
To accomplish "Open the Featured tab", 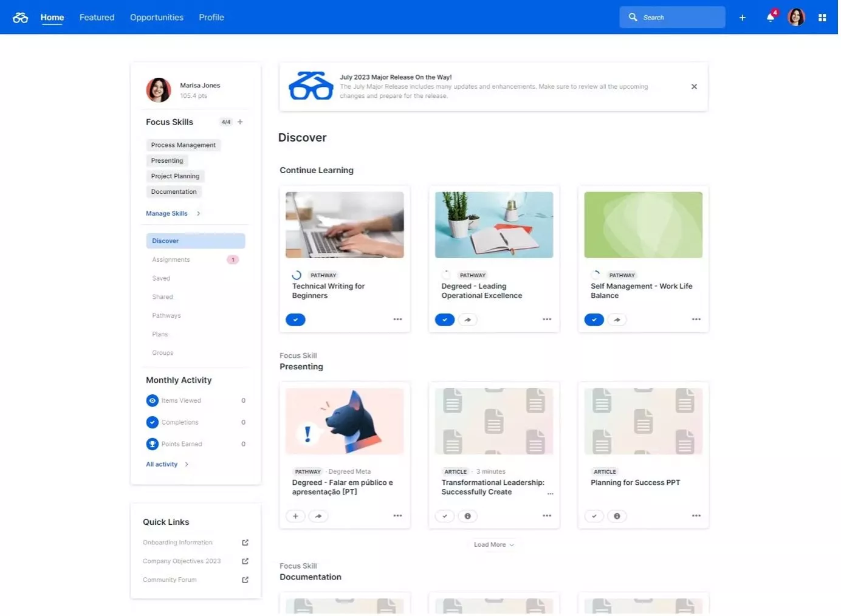I will tap(97, 18).
